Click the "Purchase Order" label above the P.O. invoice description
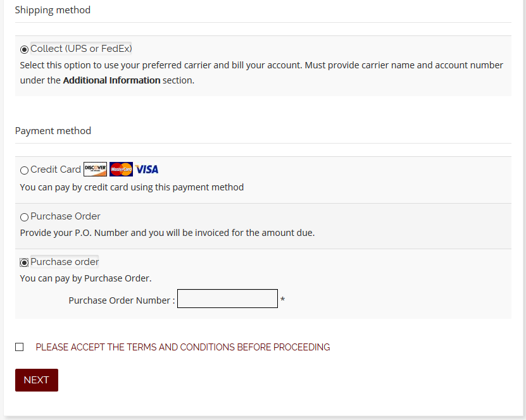The width and height of the screenshot is (526, 420). point(65,216)
